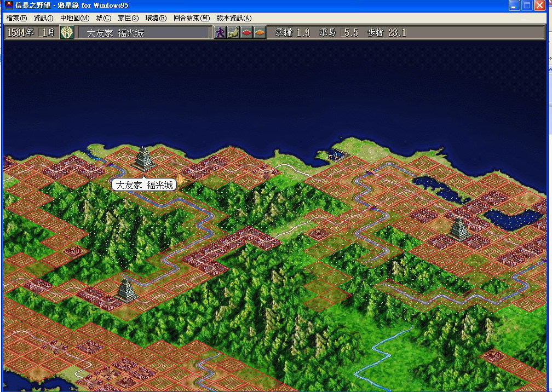
Task: Click the orange diamond toolbar icon
Action: (260, 33)
